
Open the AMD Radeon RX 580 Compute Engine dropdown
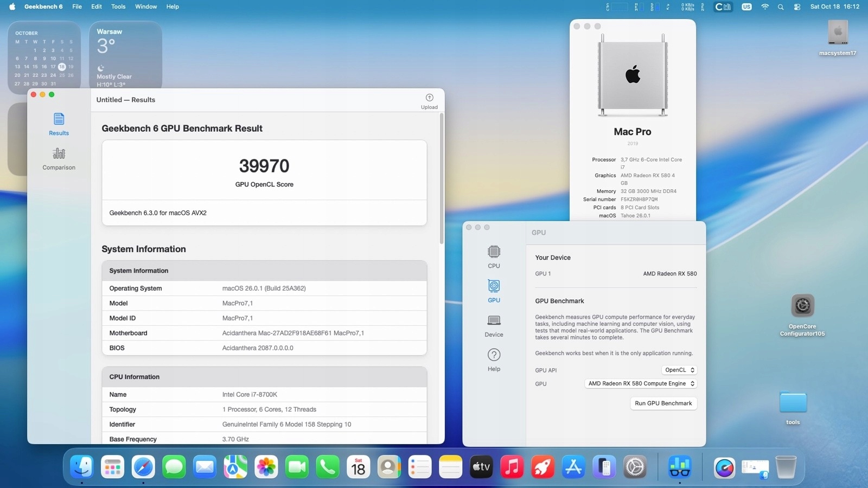pos(641,383)
